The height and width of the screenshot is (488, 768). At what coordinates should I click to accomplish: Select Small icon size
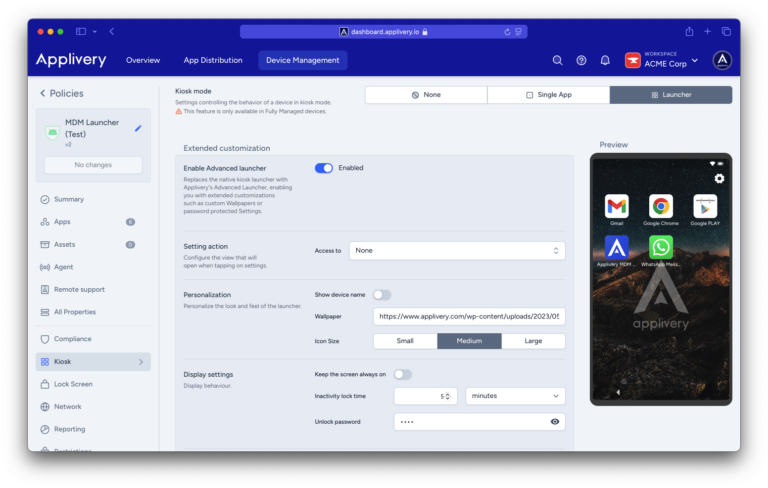405,341
